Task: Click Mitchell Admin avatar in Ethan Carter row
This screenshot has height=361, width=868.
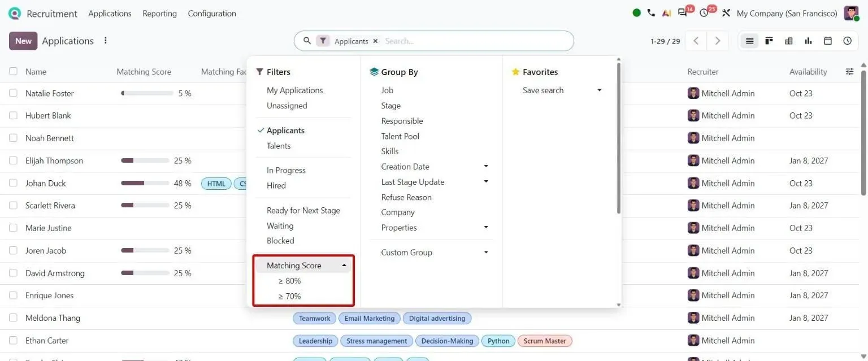Action: click(693, 341)
